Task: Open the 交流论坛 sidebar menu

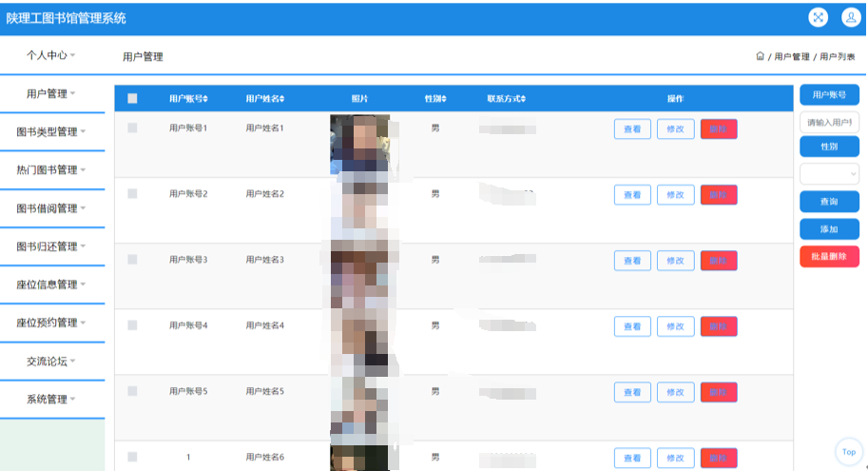Action: pyautogui.click(x=51, y=362)
